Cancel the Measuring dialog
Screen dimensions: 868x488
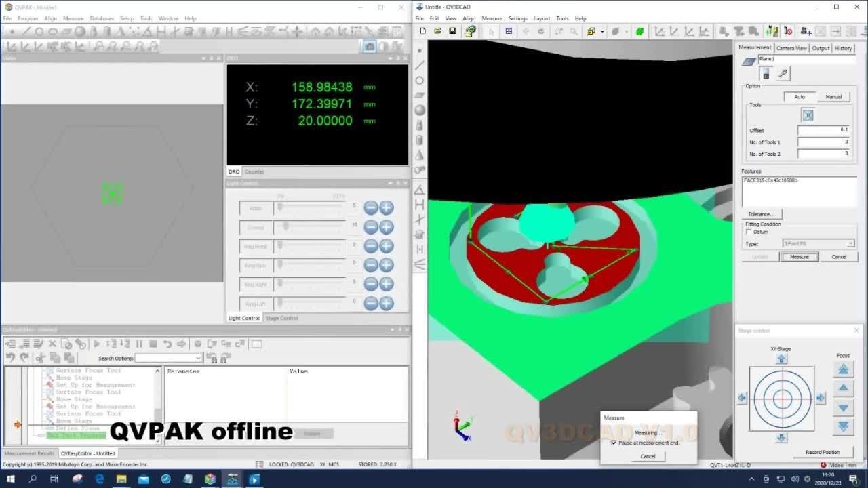click(648, 456)
